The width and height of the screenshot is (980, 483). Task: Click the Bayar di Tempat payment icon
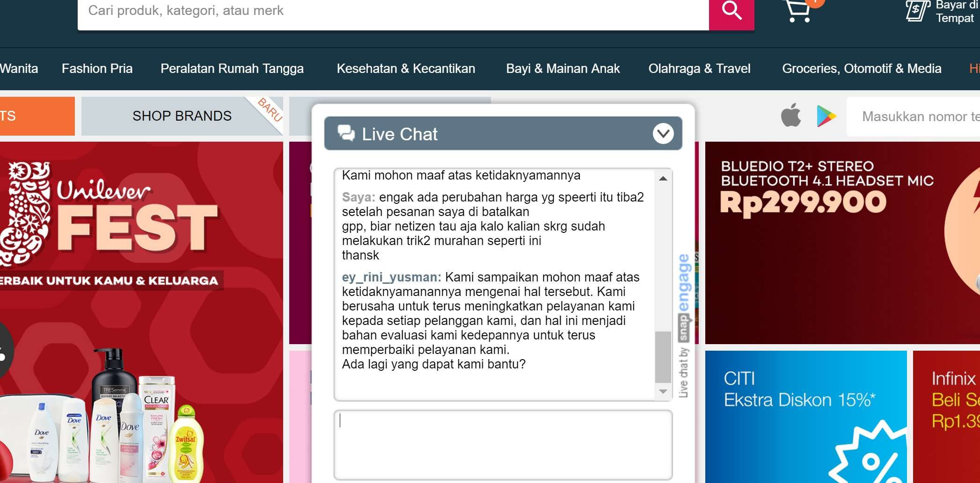tap(918, 11)
